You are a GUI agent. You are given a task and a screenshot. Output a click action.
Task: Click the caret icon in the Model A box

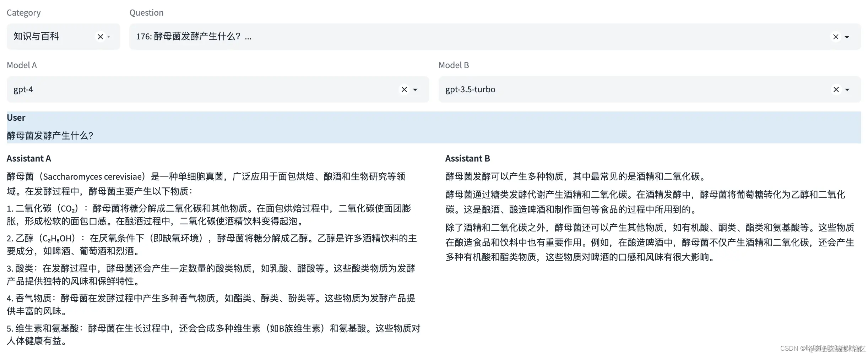click(416, 90)
